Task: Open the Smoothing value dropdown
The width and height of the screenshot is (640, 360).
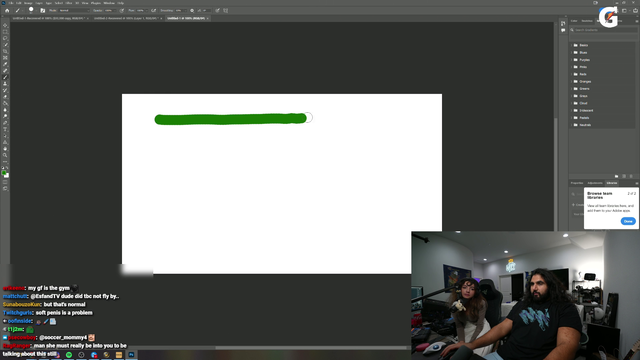Action: (x=180, y=11)
